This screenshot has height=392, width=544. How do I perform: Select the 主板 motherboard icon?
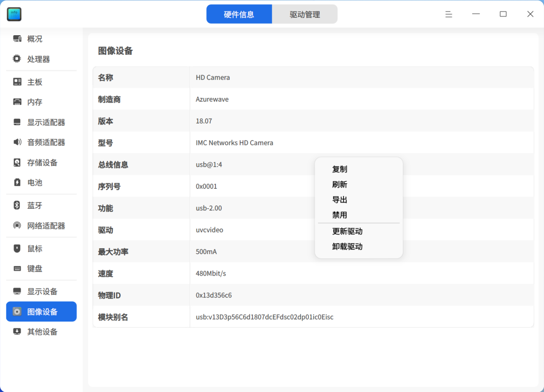[17, 82]
